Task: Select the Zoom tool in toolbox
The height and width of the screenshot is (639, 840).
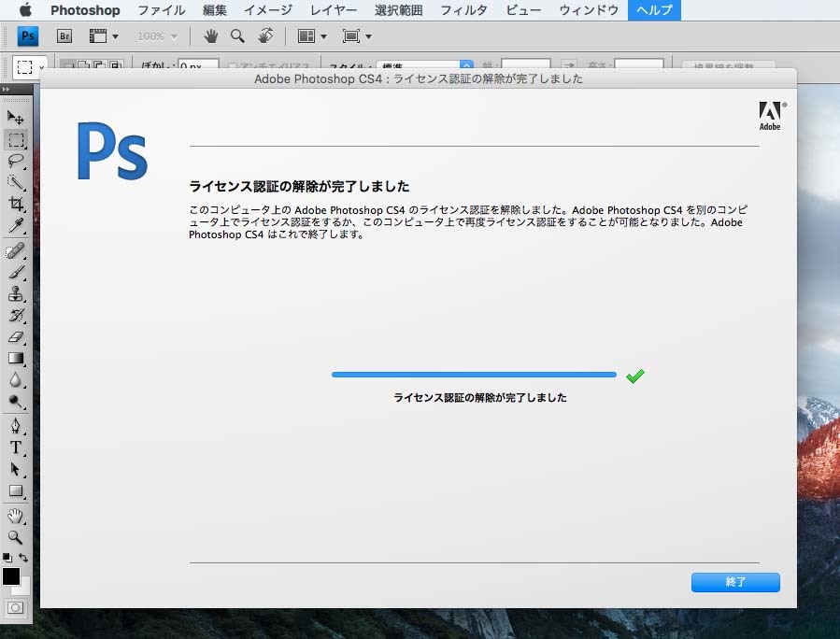Action: tap(15, 537)
